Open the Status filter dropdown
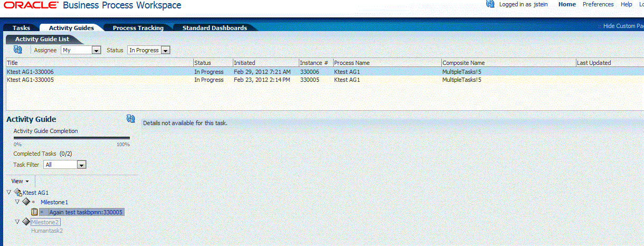Viewport: 644px width, 246px height. pos(165,50)
